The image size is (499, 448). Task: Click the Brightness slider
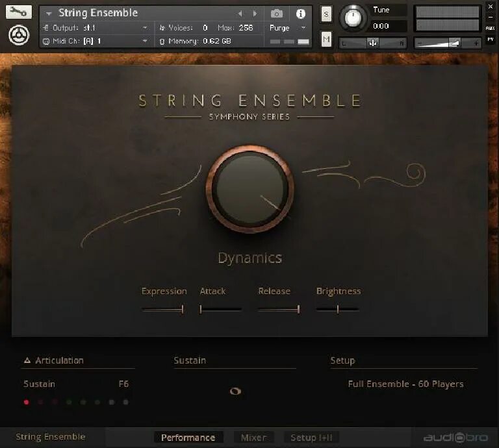click(337, 309)
